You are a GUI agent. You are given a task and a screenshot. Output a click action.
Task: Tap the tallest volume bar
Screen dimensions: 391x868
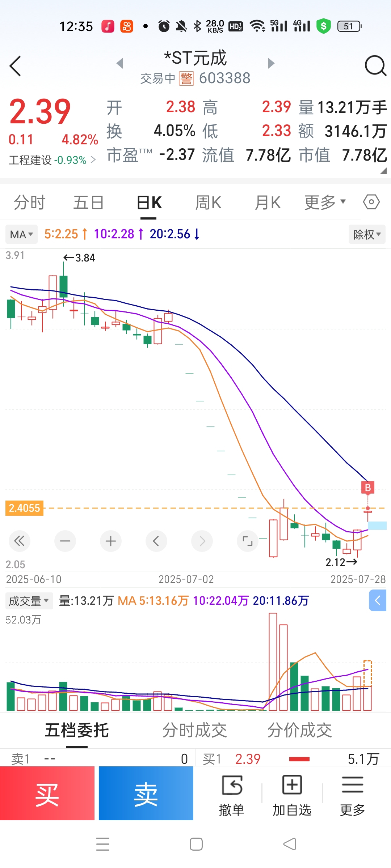(273, 662)
